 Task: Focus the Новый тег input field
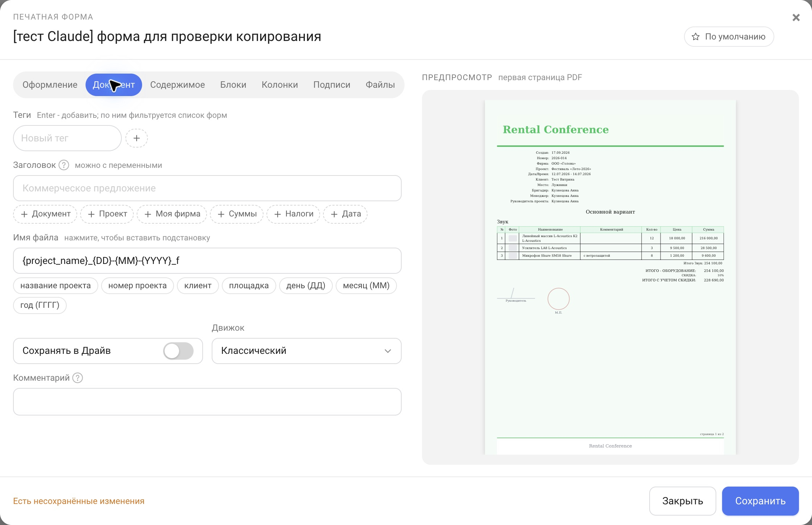point(67,138)
